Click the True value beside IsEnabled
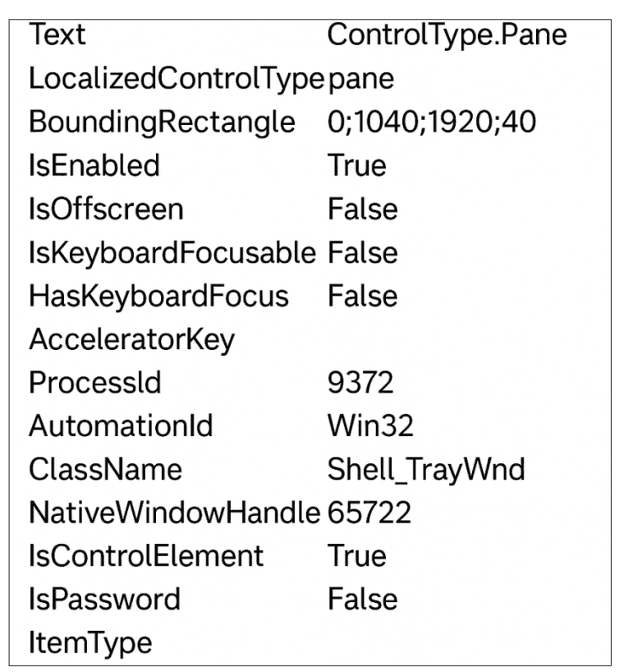This screenshot has height=672, width=624. tap(356, 166)
